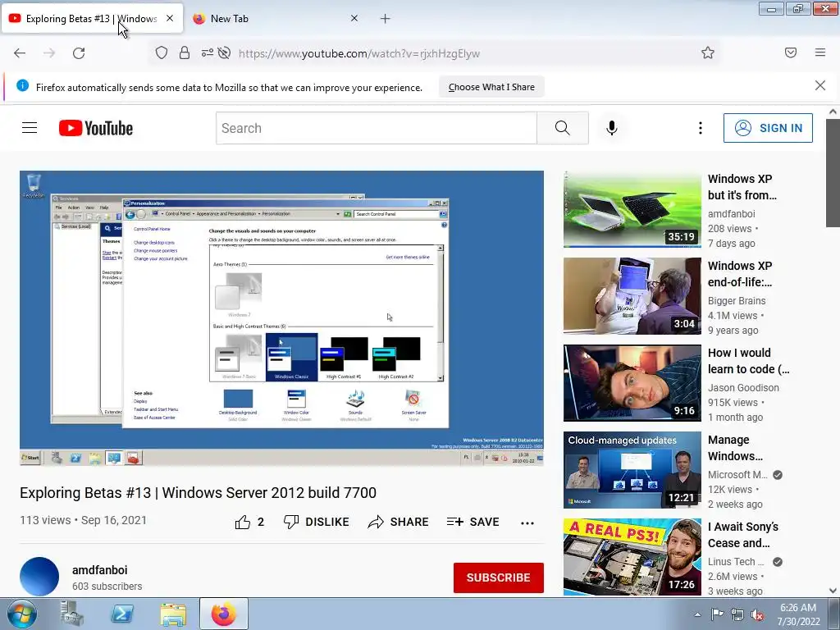The image size is (840, 630).
Task: Go back using the browser back arrow
Action: tap(20, 53)
